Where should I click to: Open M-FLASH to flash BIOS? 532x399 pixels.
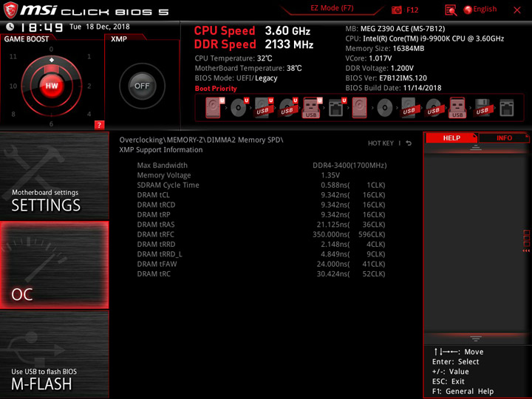(x=54, y=354)
